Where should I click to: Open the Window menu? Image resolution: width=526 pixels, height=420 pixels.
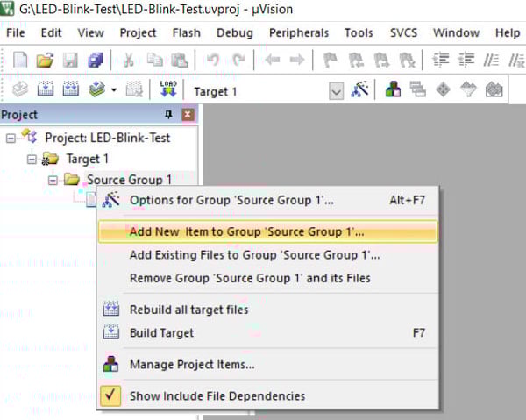(456, 32)
